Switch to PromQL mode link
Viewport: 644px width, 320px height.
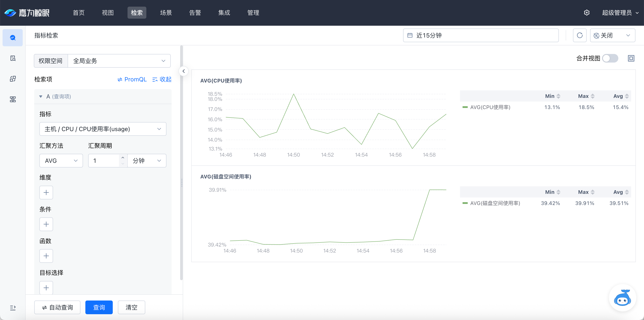click(x=132, y=79)
